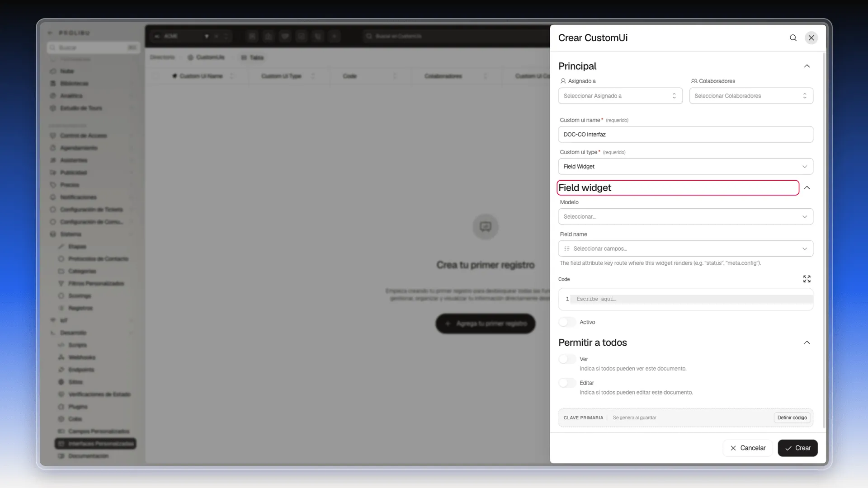
Task: Click the Crear button
Action: (x=797, y=448)
